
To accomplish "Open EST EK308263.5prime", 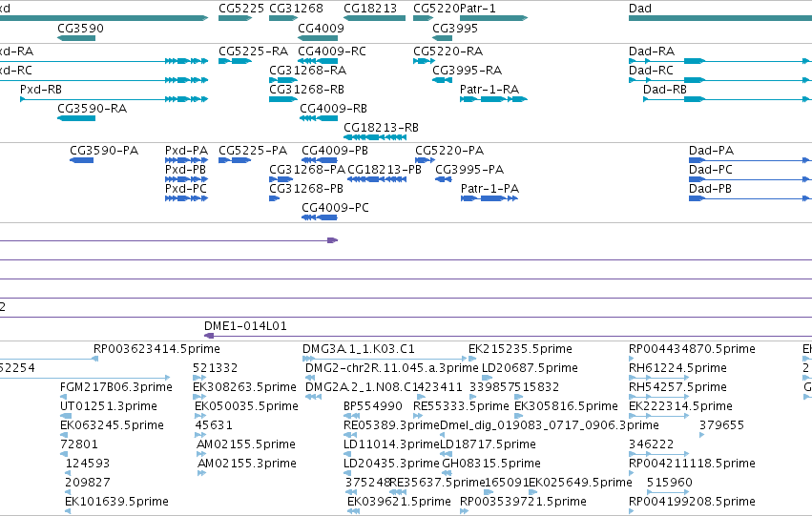I will [x=199, y=397].
